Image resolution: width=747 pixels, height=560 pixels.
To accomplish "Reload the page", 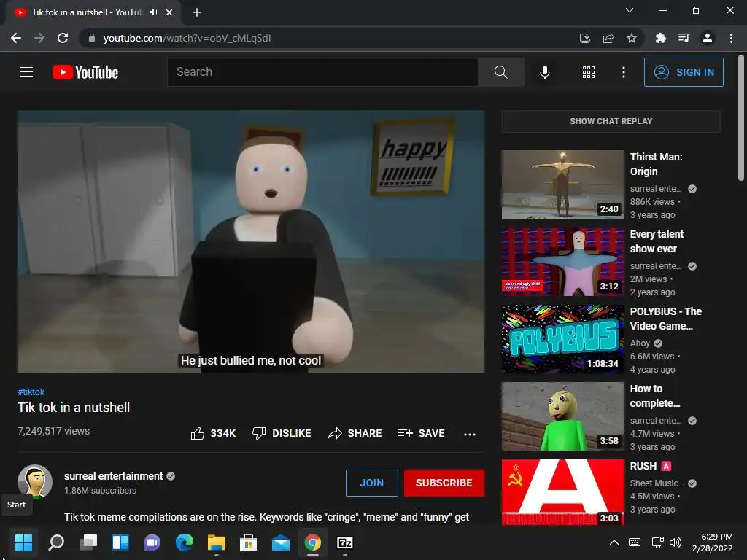I will click(63, 38).
